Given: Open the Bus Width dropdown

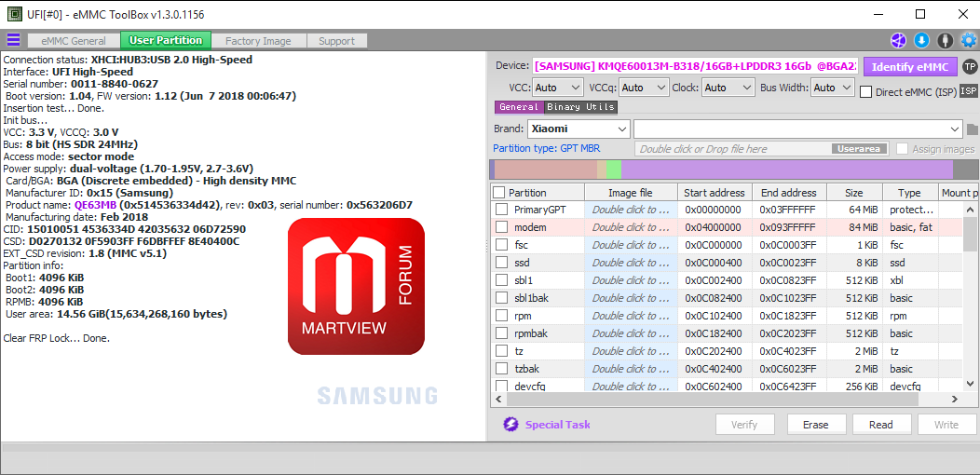Looking at the screenshot, I should tap(833, 88).
